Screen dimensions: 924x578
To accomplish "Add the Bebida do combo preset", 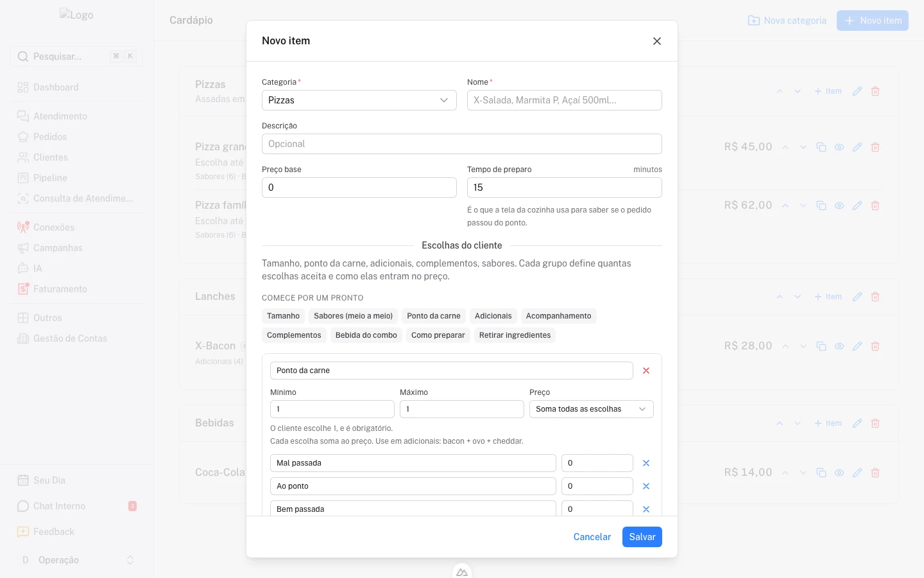I will tap(366, 335).
